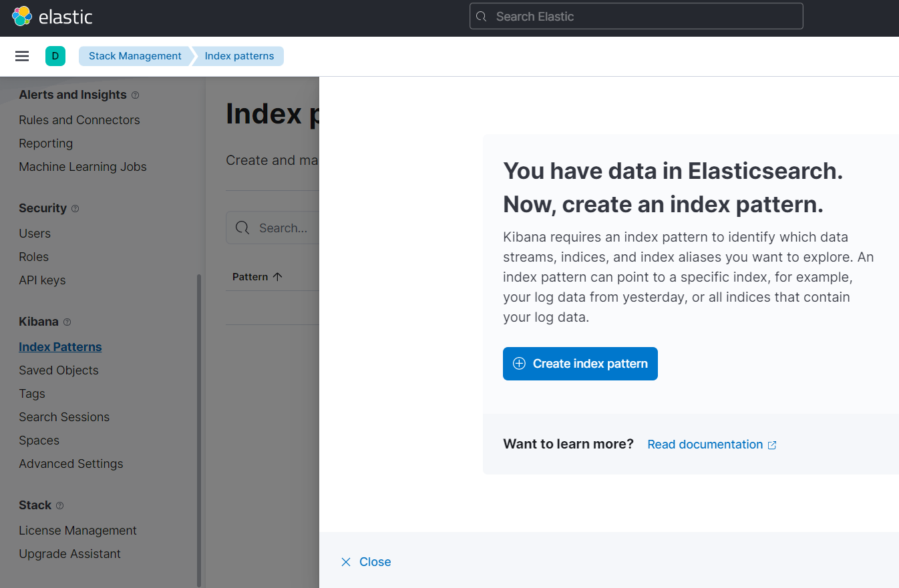Click the index patterns Search box
Screen dimensions: 899x588
273,228
